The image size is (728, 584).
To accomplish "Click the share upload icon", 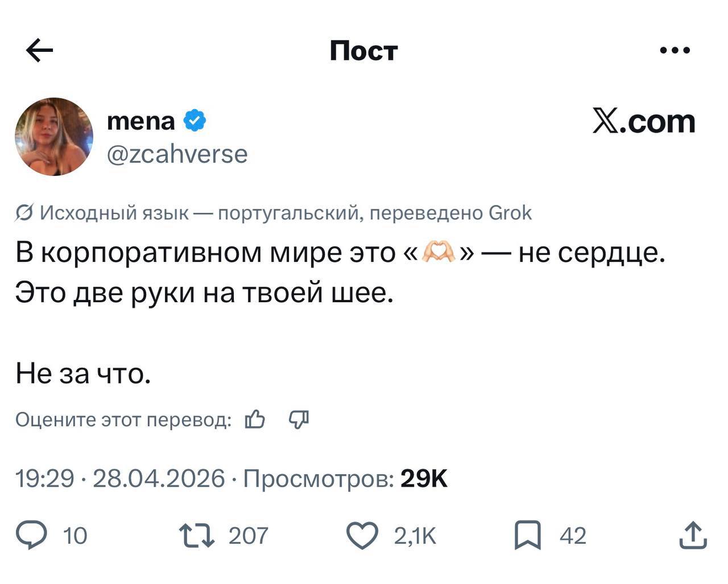I will (693, 536).
